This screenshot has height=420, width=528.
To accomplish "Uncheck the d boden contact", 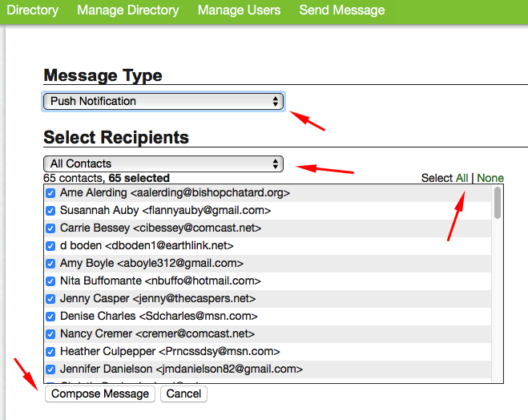I will (x=50, y=246).
